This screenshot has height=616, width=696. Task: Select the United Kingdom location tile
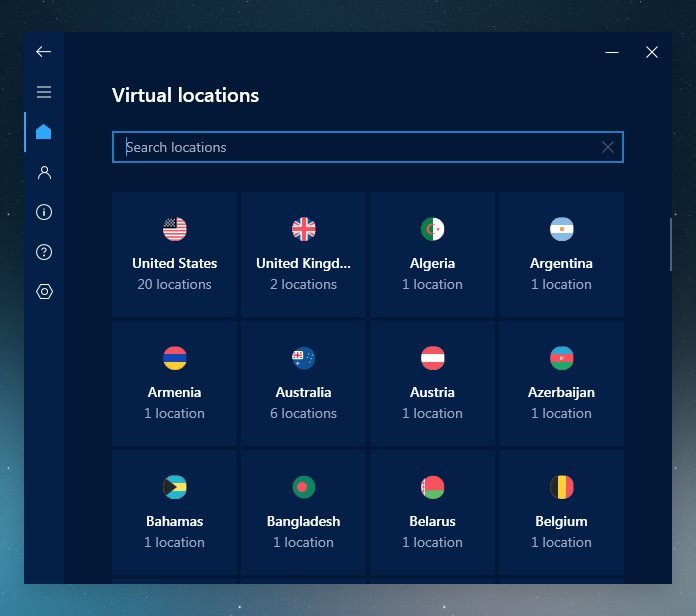pyautogui.click(x=304, y=255)
